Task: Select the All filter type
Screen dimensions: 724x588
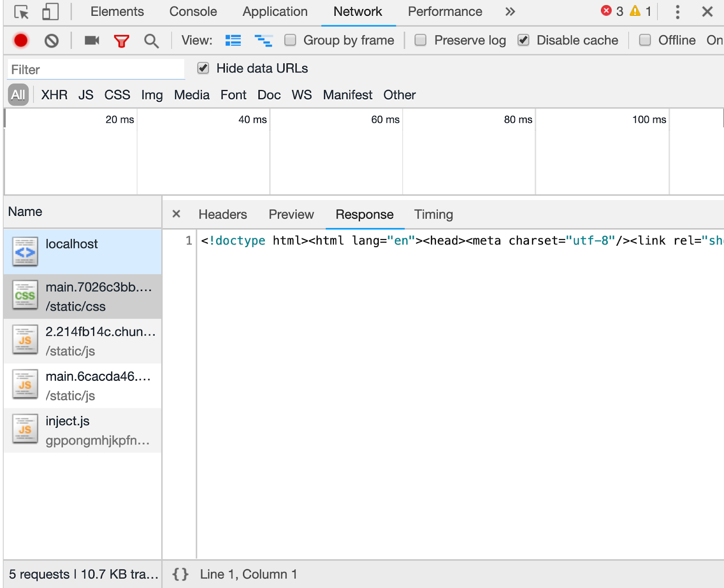Action: (x=18, y=95)
